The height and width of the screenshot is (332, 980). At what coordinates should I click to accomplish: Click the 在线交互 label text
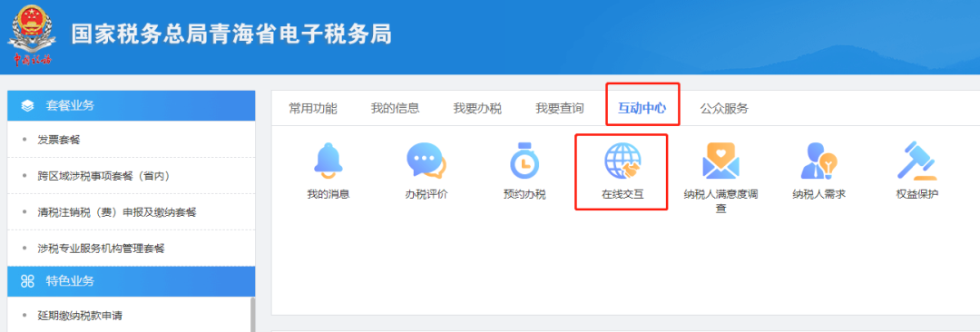(x=622, y=194)
